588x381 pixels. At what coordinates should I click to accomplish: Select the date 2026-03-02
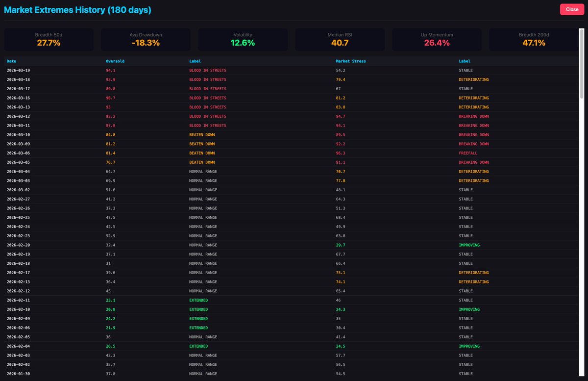[x=19, y=190]
